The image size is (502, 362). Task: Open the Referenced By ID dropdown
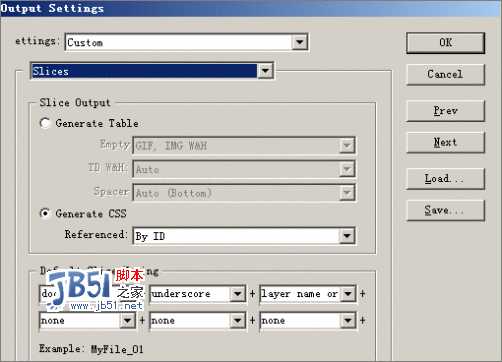point(347,236)
